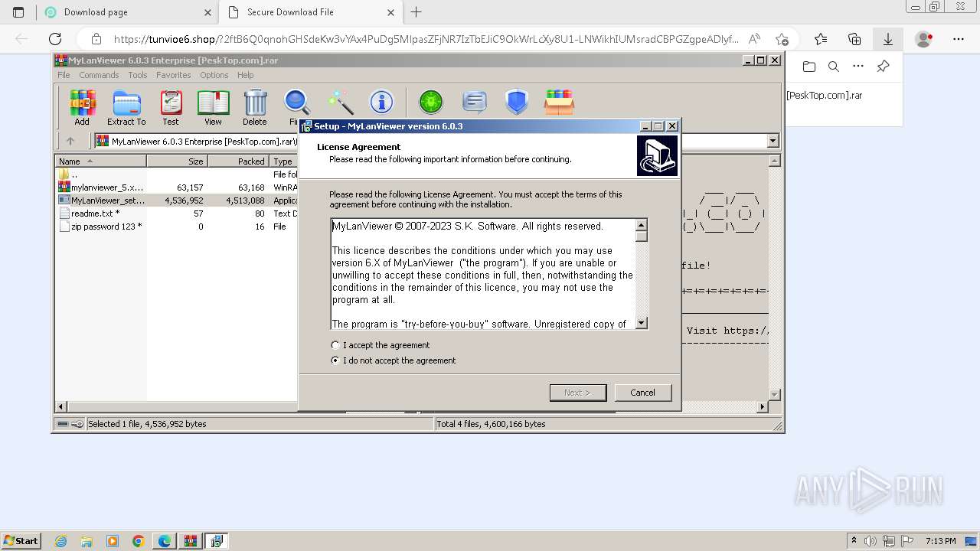Click the Delete trash bin icon

[255, 107]
